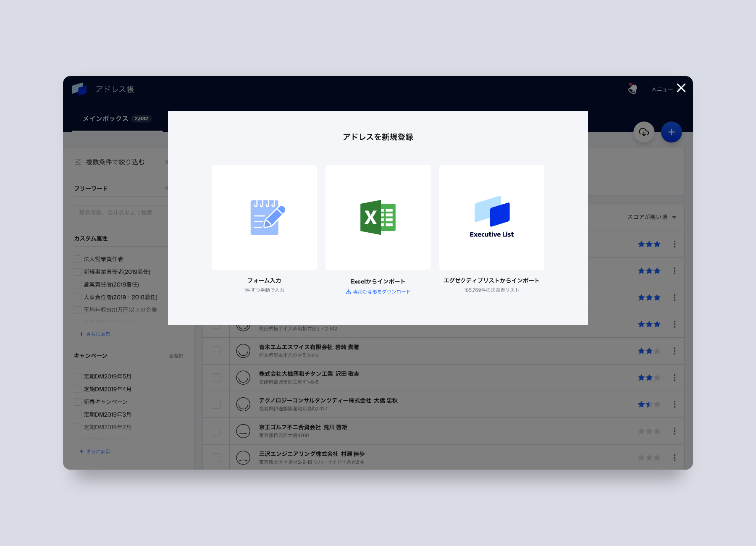Focus the free word search field
The image size is (756, 546).
tap(121, 213)
